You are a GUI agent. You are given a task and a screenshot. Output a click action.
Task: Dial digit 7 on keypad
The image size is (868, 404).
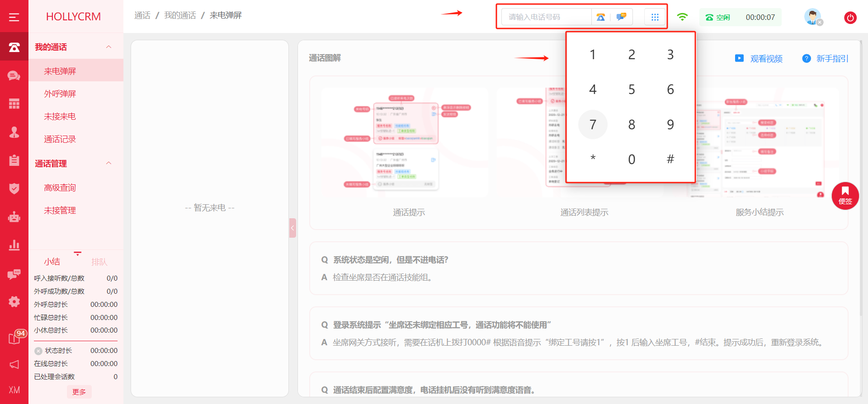(x=593, y=124)
